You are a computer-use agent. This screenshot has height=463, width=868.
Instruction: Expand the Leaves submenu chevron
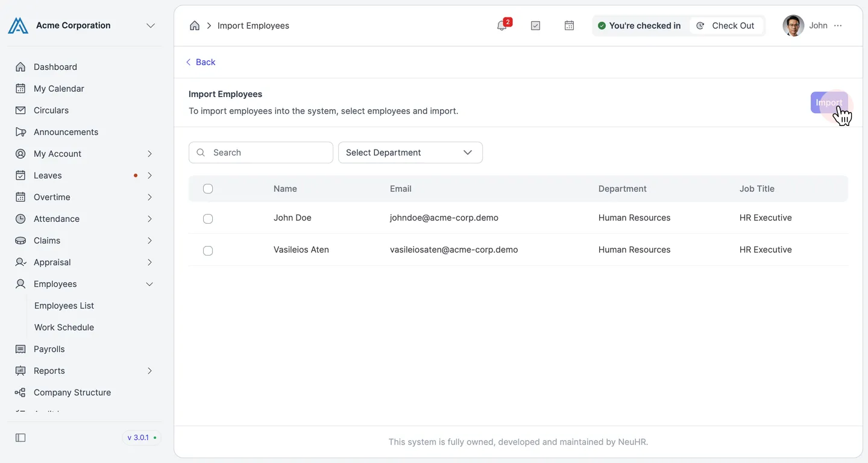149,175
